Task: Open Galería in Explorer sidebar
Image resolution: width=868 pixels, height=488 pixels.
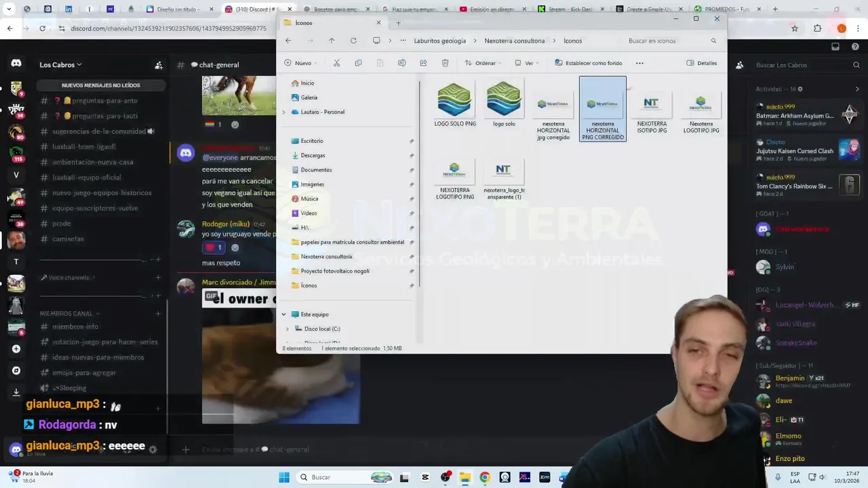Action: click(309, 98)
